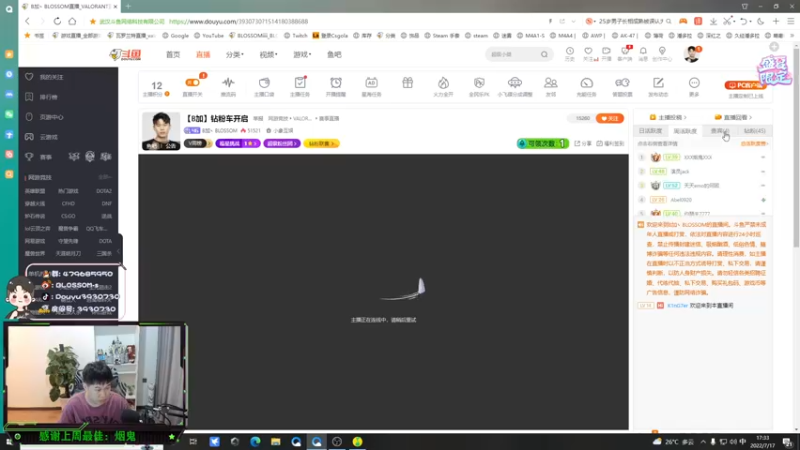Open the gauge meter icon in toolbar
This screenshot has height=450, width=800.
[x=586, y=83]
